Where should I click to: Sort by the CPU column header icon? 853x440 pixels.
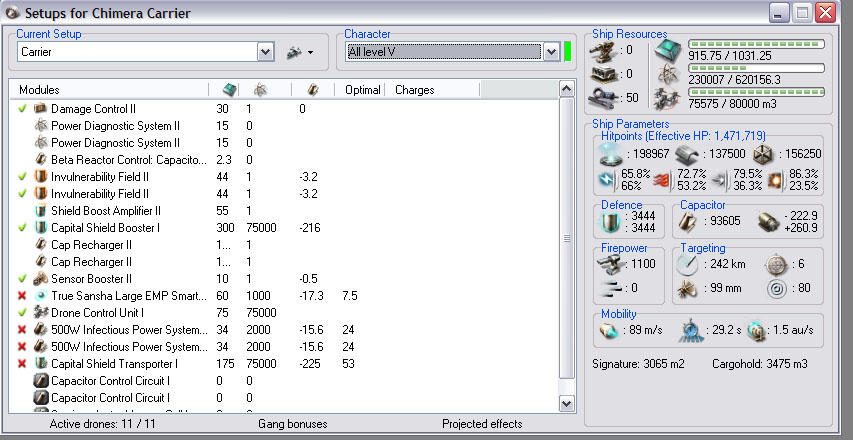click(230, 90)
